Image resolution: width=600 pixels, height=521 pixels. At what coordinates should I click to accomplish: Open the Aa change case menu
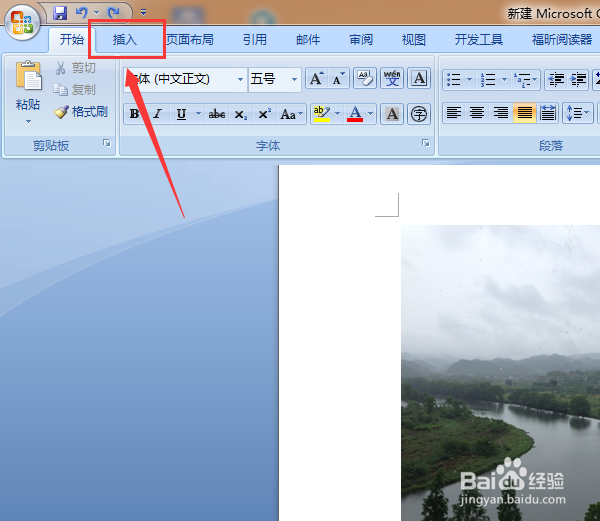(x=291, y=114)
